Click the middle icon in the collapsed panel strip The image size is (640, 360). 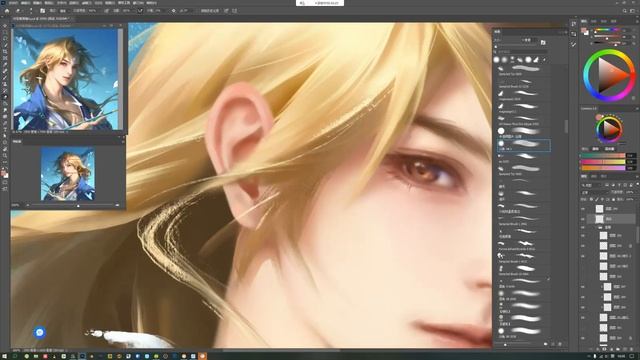click(x=573, y=34)
